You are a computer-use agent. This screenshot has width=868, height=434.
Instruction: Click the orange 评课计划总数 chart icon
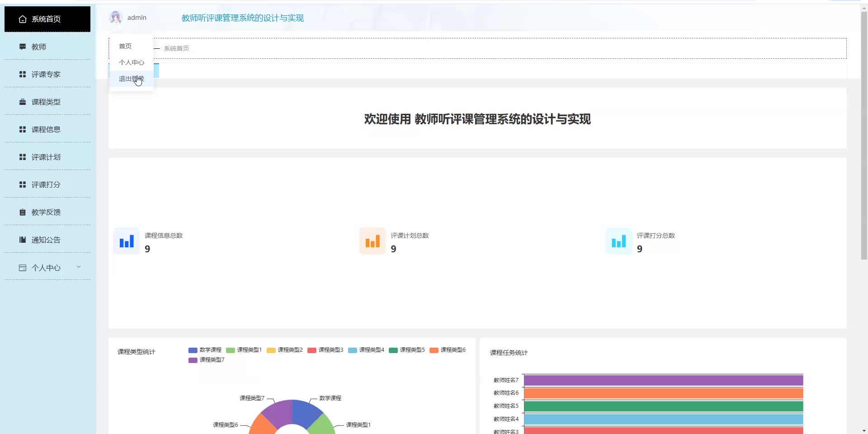(373, 241)
